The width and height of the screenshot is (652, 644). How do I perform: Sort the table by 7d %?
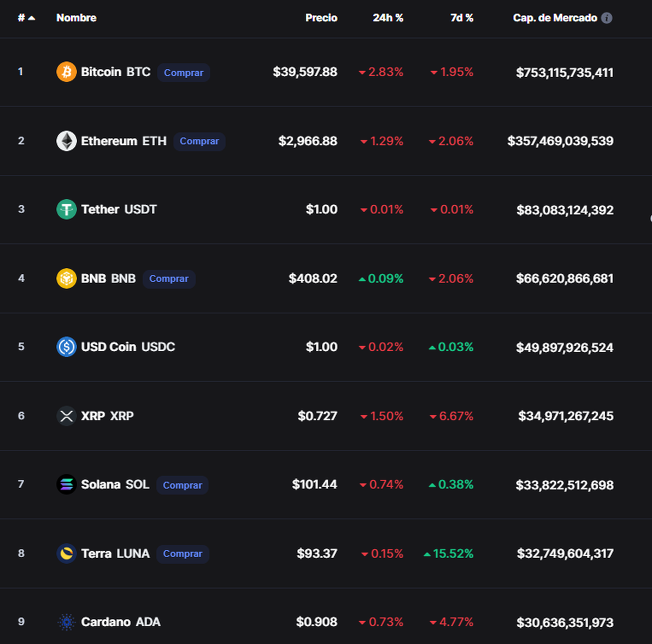pos(461,17)
